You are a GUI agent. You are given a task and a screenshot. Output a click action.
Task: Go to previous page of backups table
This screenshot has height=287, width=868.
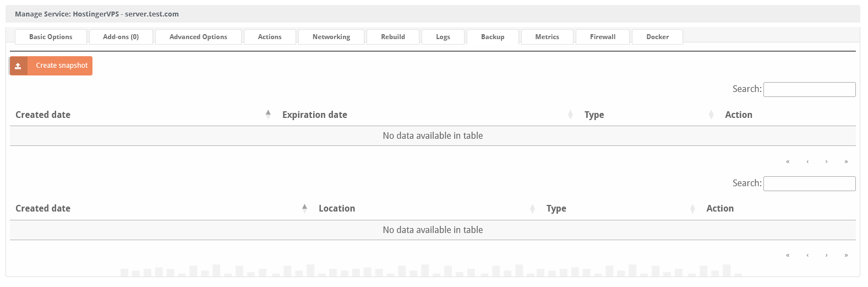tap(807, 255)
